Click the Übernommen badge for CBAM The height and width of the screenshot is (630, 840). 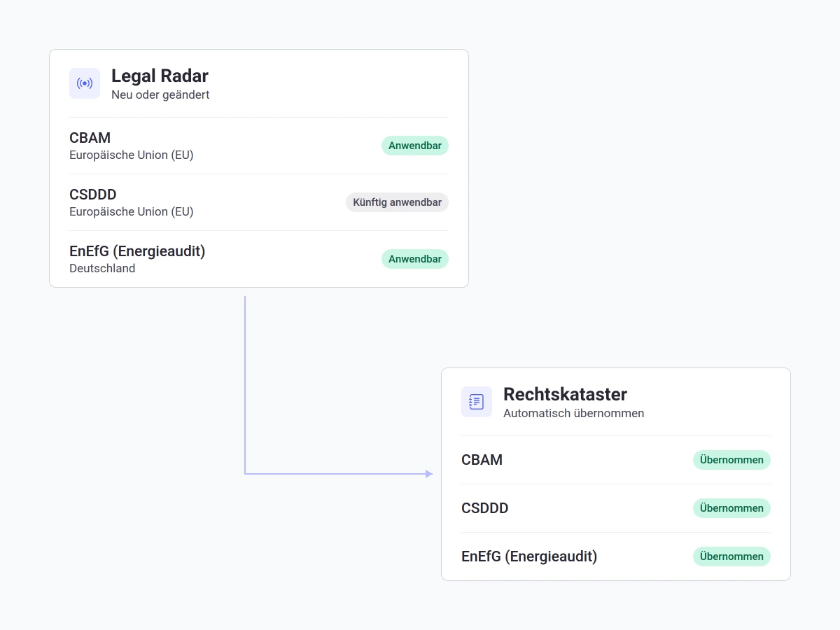(731, 460)
